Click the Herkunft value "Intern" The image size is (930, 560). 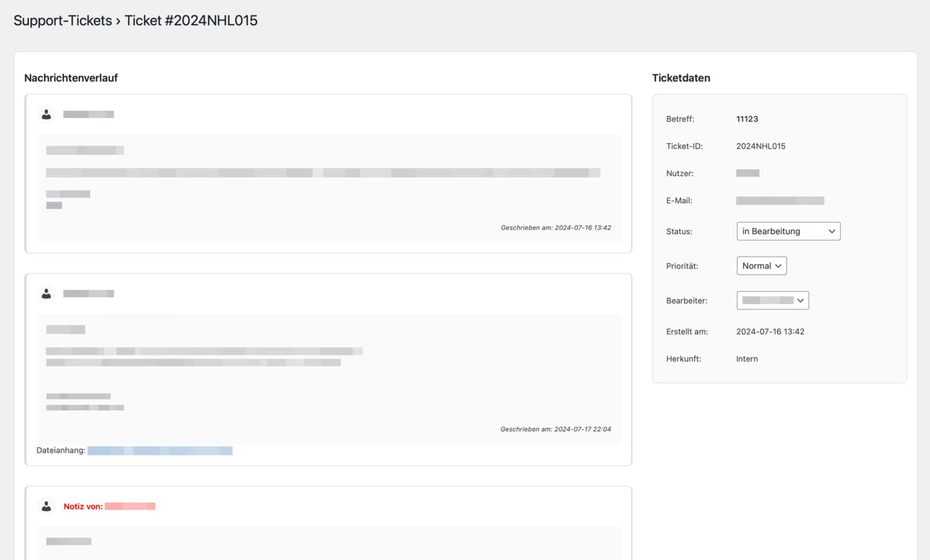pos(747,359)
